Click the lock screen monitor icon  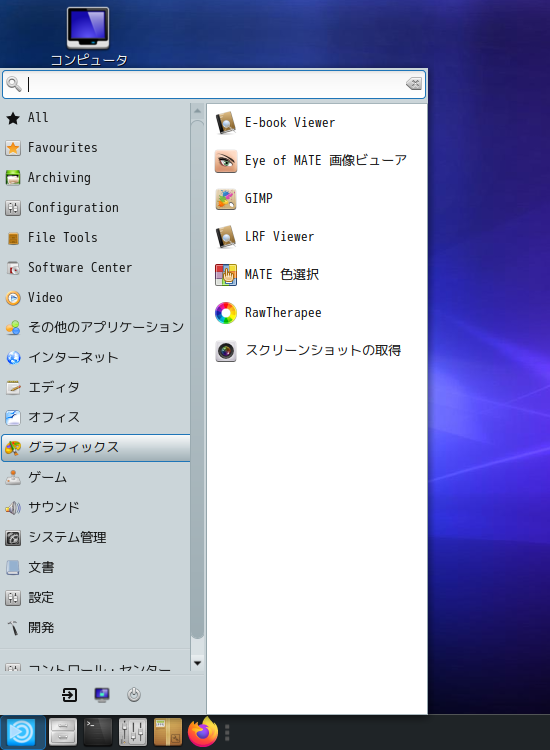click(102, 695)
